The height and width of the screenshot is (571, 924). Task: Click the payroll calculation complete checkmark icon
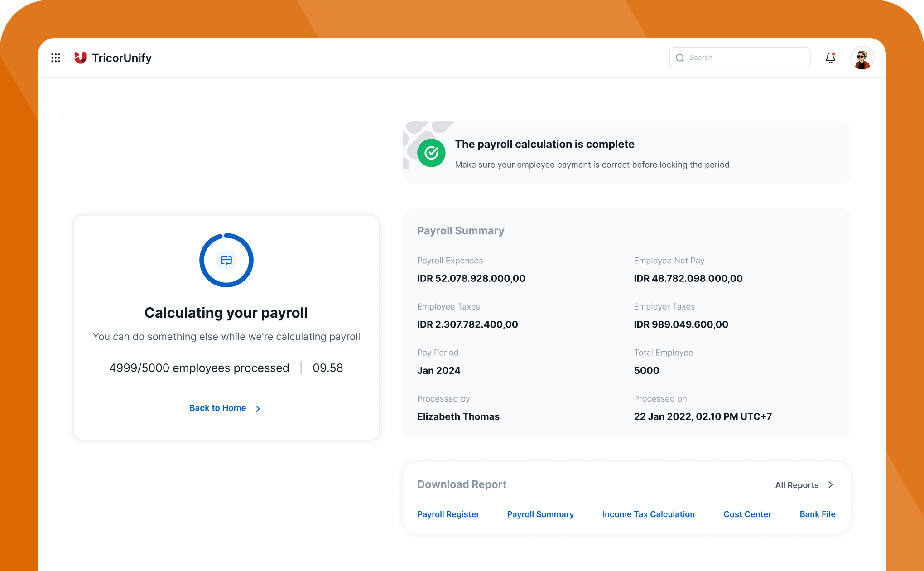pos(432,152)
